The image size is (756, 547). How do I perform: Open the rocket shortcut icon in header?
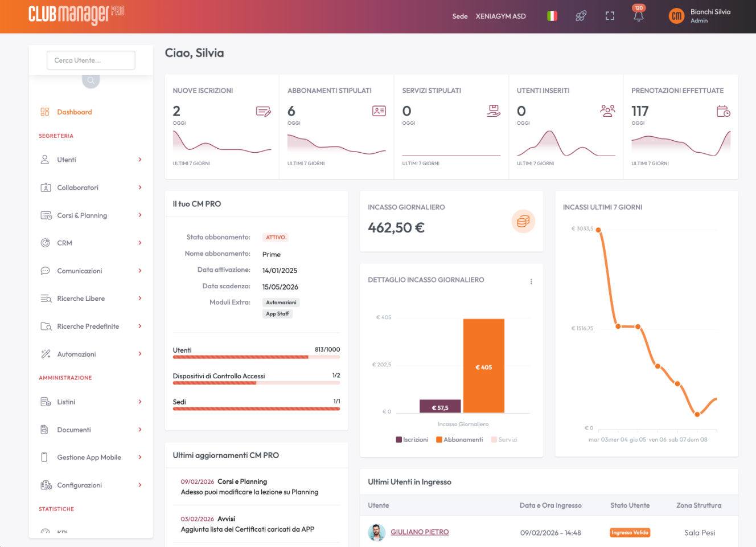[x=581, y=16]
